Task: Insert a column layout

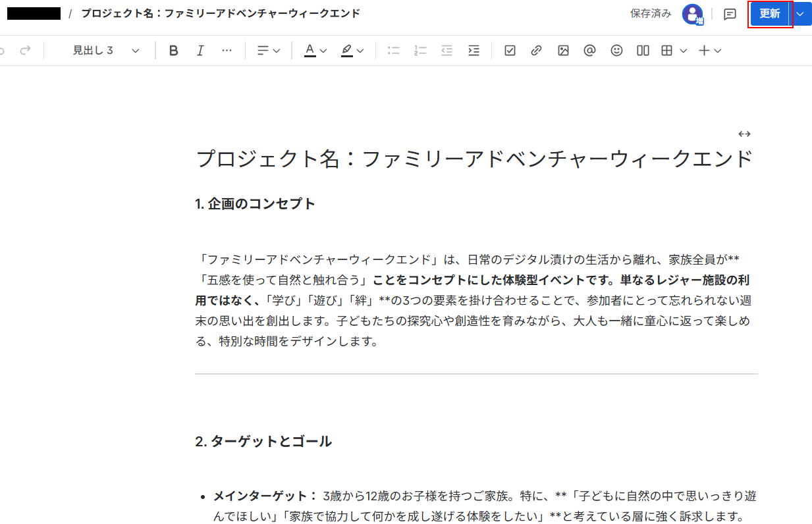Action: point(643,50)
